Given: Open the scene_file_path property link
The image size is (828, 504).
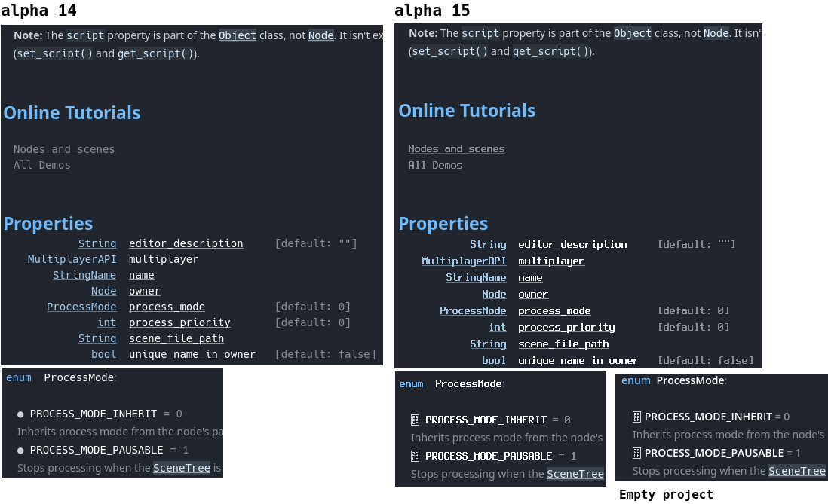Looking at the screenshot, I should tap(176, 338).
